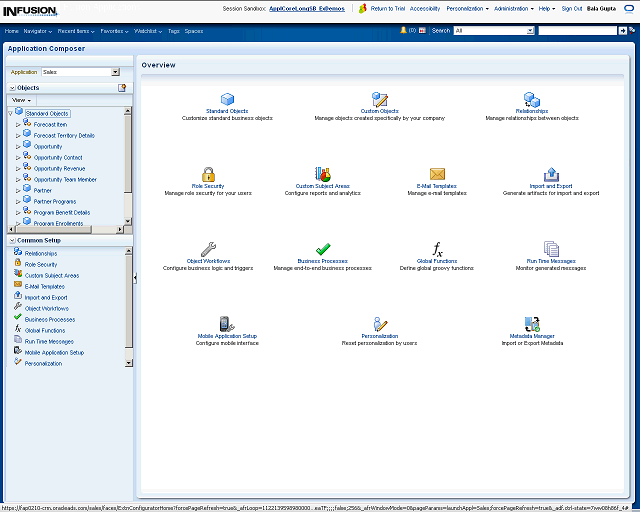Open the search category dropdown showing All
The image size is (640, 512).
529,31
